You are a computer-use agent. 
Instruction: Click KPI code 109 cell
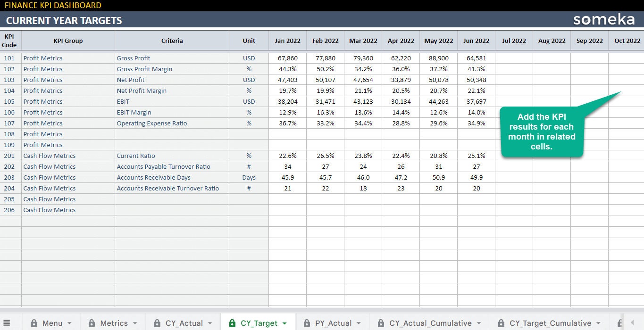click(9, 145)
